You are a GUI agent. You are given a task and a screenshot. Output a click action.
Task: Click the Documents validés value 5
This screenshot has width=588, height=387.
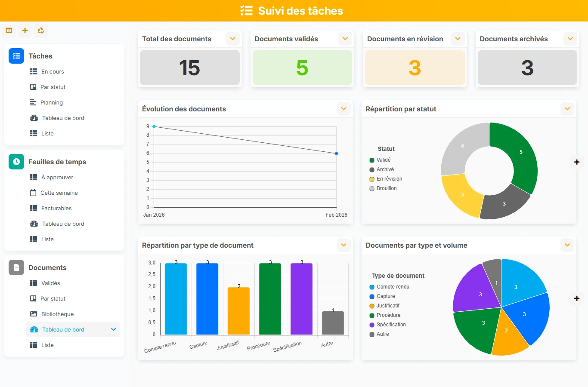point(302,68)
